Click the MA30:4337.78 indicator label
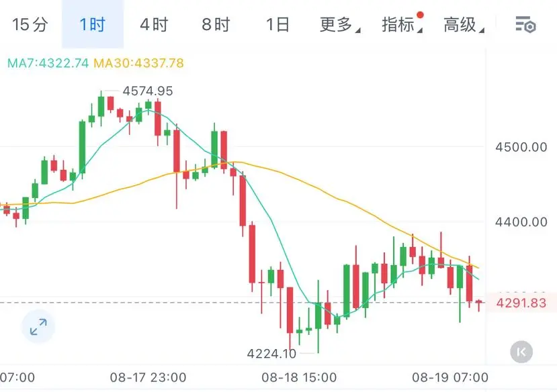557x392 pixels. click(x=138, y=63)
